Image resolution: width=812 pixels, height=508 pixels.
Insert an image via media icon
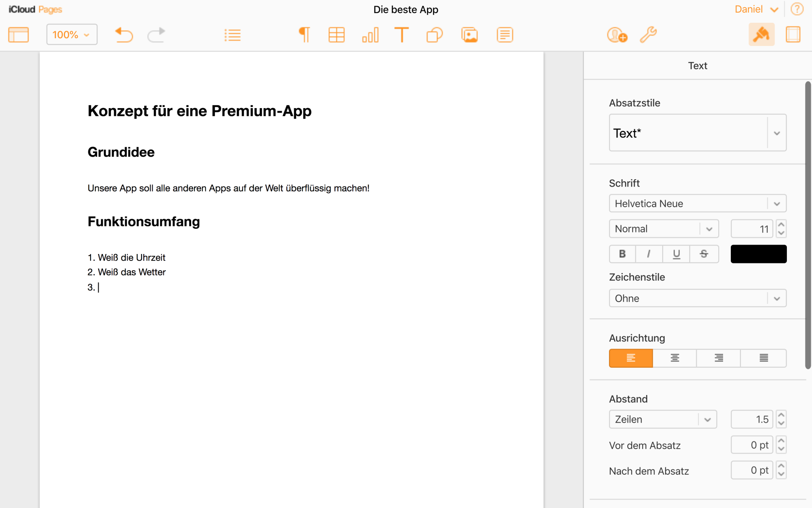pyautogui.click(x=469, y=35)
